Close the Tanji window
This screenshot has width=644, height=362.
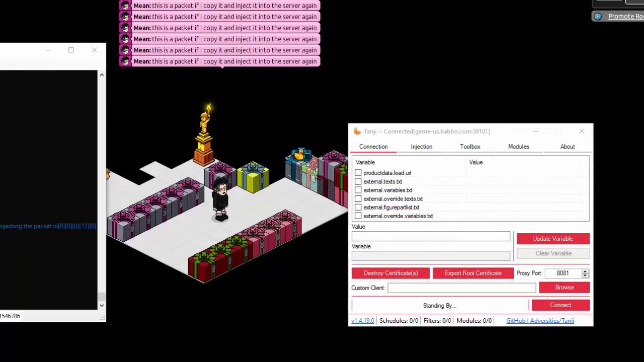point(582,131)
